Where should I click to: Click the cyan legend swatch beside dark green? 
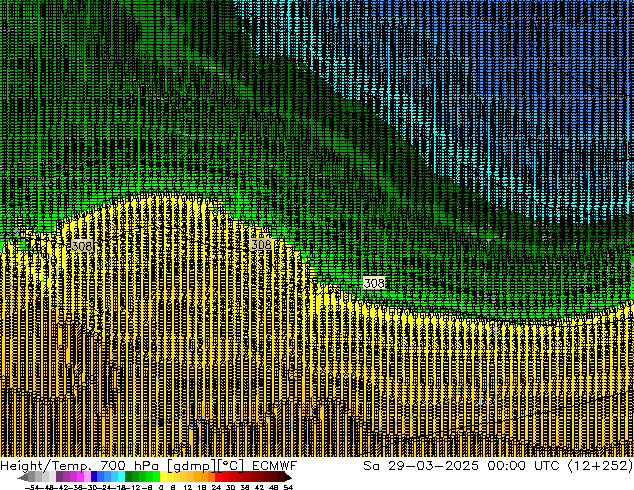point(121,476)
